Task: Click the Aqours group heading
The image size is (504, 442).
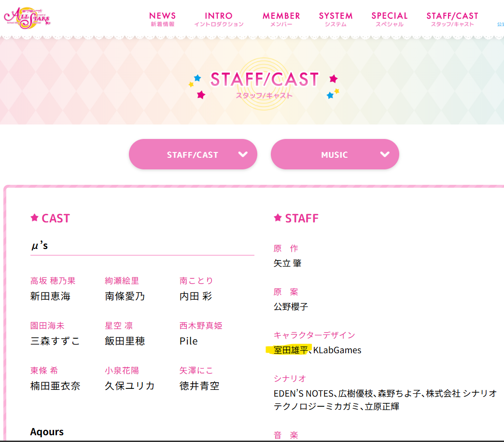Action: point(47,432)
